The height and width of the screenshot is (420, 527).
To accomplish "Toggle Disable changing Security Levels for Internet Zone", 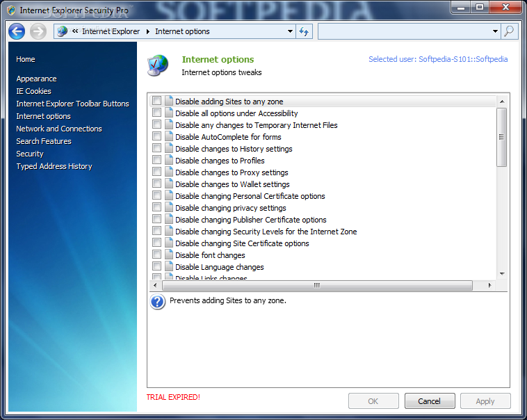I will pyautogui.click(x=156, y=231).
